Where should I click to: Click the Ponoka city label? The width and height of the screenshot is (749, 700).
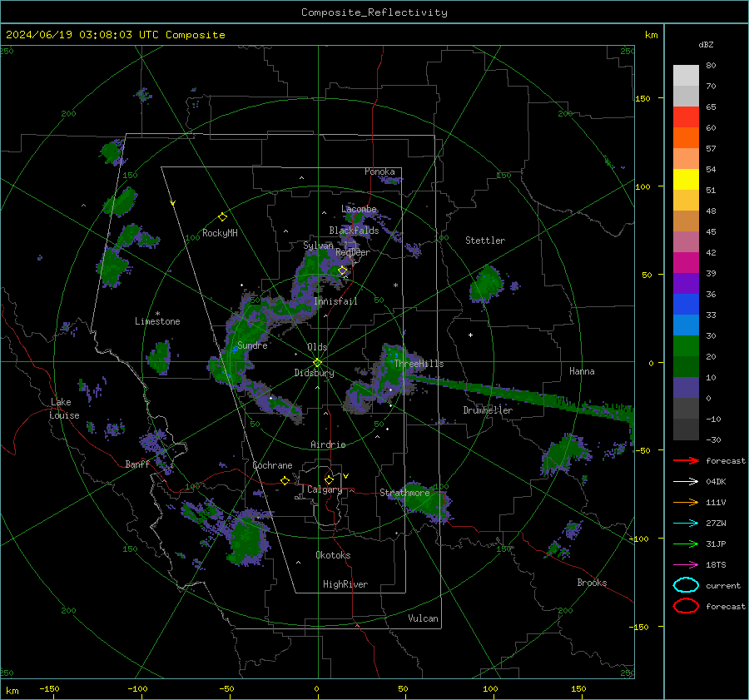(379, 171)
